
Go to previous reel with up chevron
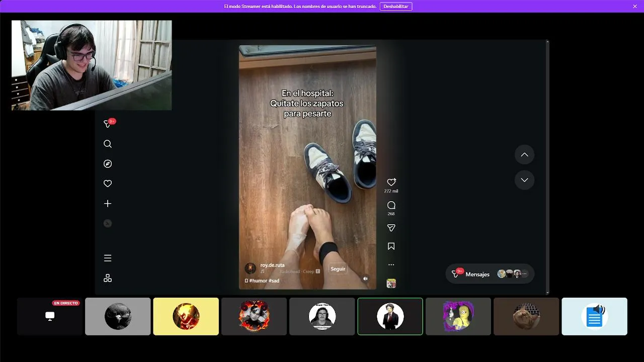pyautogui.click(x=524, y=155)
